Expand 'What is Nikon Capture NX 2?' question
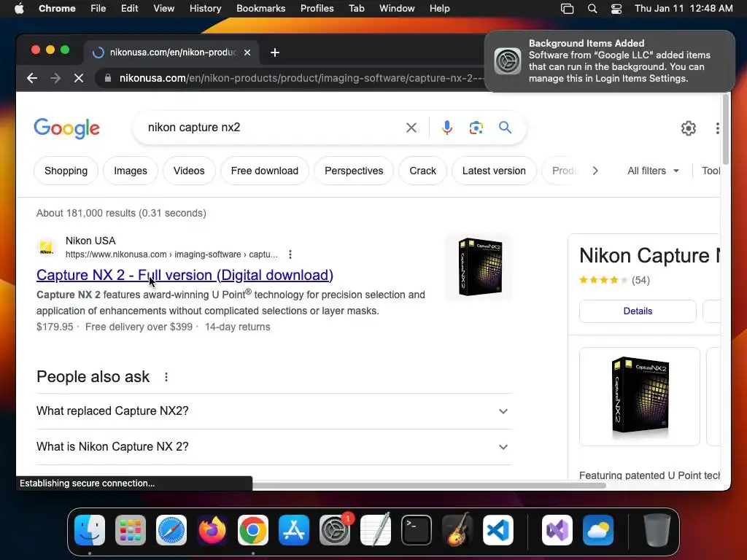The height and width of the screenshot is (560, 747). coord(274,447)
